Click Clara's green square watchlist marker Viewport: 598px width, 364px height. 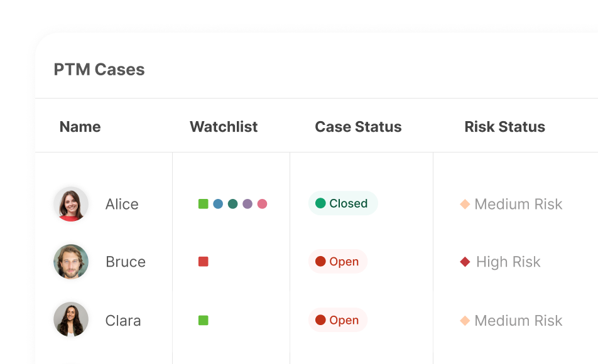pos(203,320)
